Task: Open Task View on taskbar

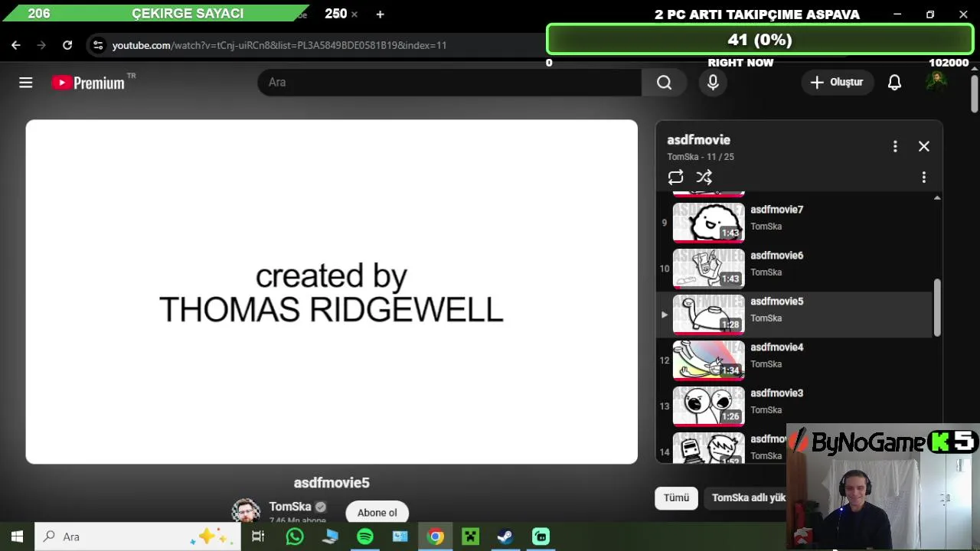Action: pyautogui.click(x=258, y=536)
